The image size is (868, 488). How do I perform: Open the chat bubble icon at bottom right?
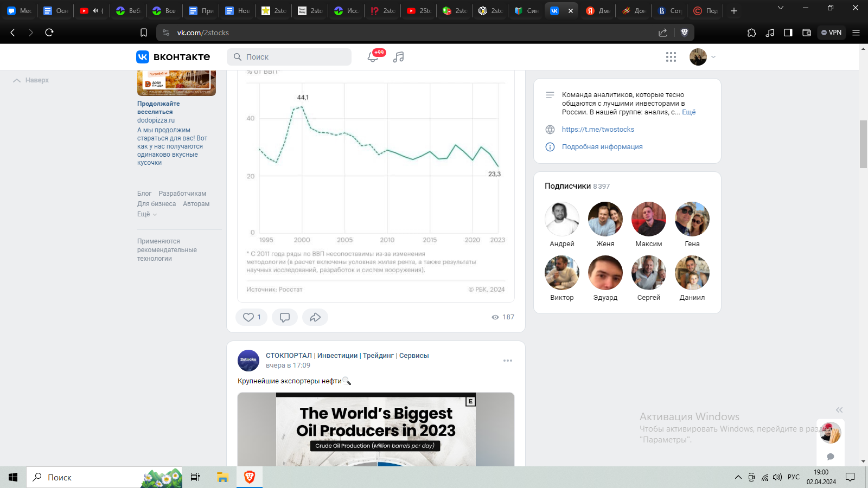coord(830,457)
